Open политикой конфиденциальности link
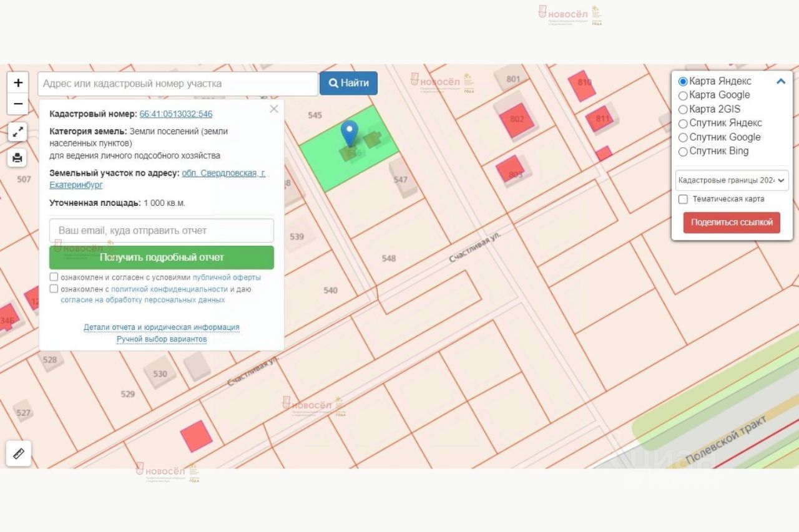 pos(169,289)
